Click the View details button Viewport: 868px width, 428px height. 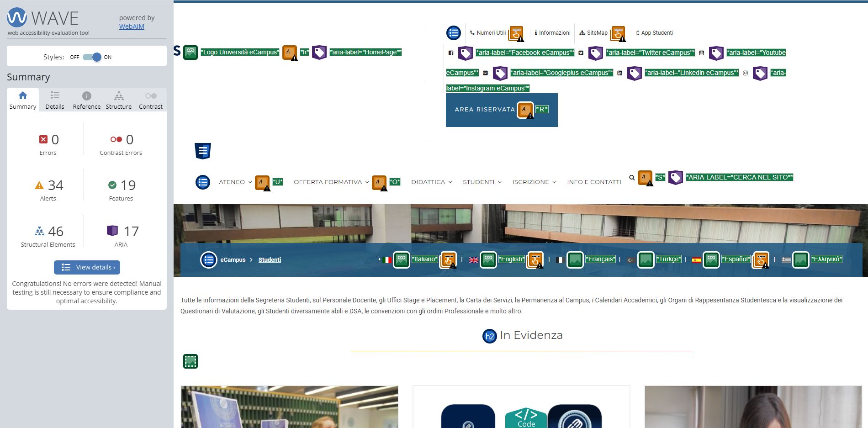tap(87, 267)
